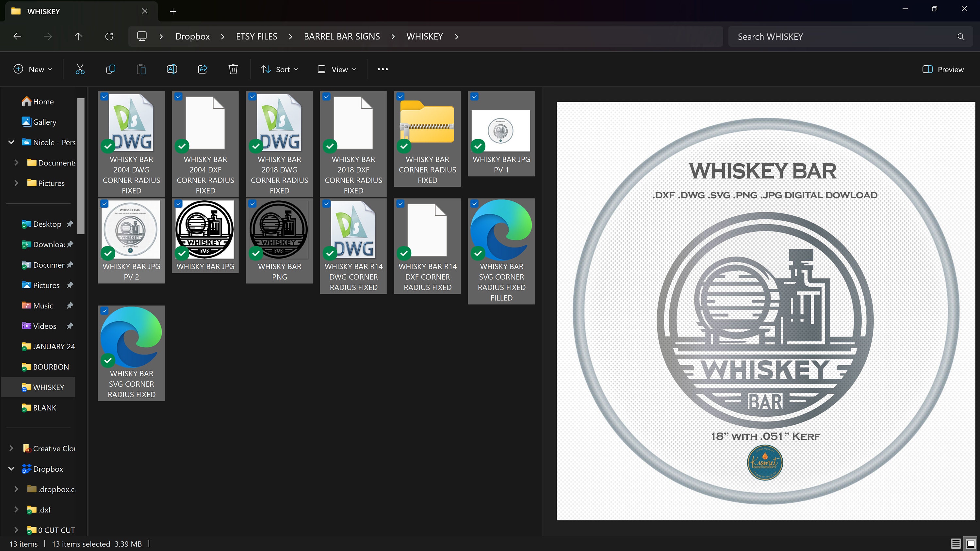Uncheck the WHISKY BAR PNG thumbnail checkbox

pyautogui.click(x=252, y=204)
